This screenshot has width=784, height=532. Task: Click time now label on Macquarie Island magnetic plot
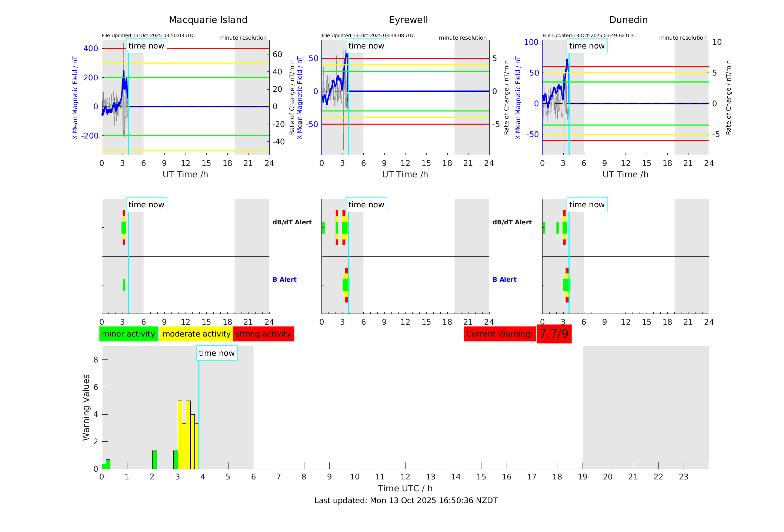click(146, 46)
